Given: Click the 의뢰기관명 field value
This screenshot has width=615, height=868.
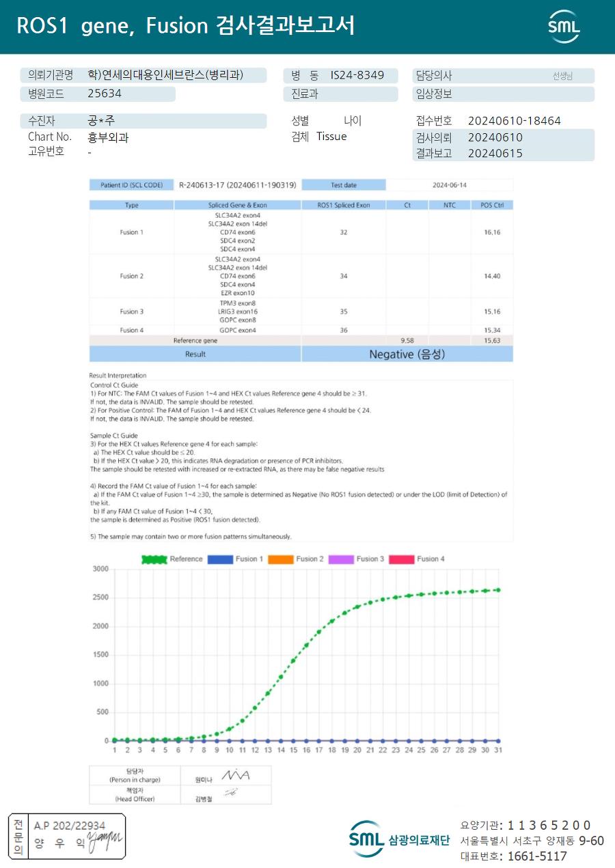Looking at the screenshot, I should [x=166, y=75].
